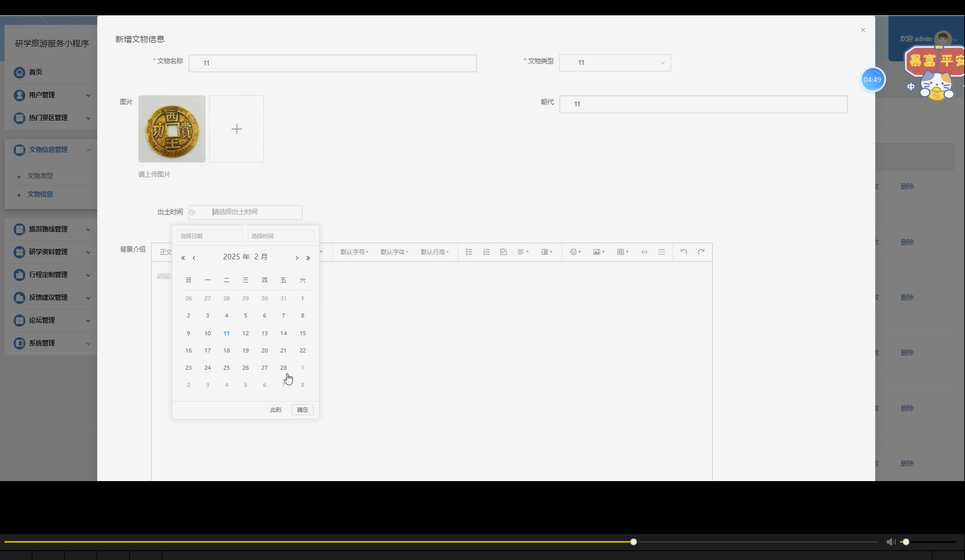
Task: Insert a code block using toolbar icon
Action: pyautogui.click(x=644, y=252)
